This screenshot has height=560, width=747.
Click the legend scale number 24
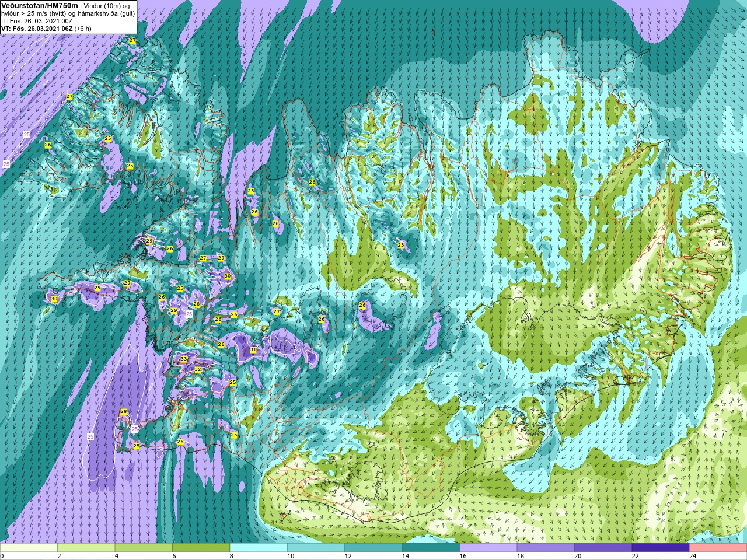tap(693, 556)
